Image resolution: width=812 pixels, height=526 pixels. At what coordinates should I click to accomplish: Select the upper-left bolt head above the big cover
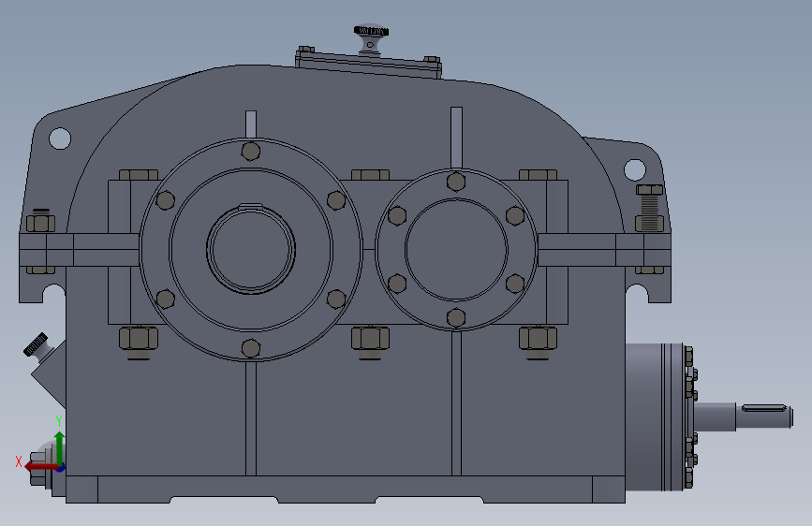click(139, 174)
